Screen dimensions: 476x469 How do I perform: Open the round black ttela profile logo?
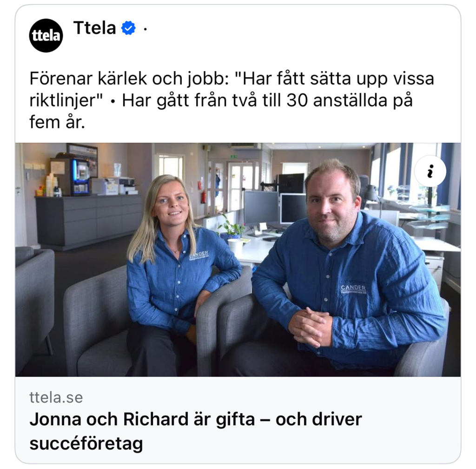tap(46, 35)
